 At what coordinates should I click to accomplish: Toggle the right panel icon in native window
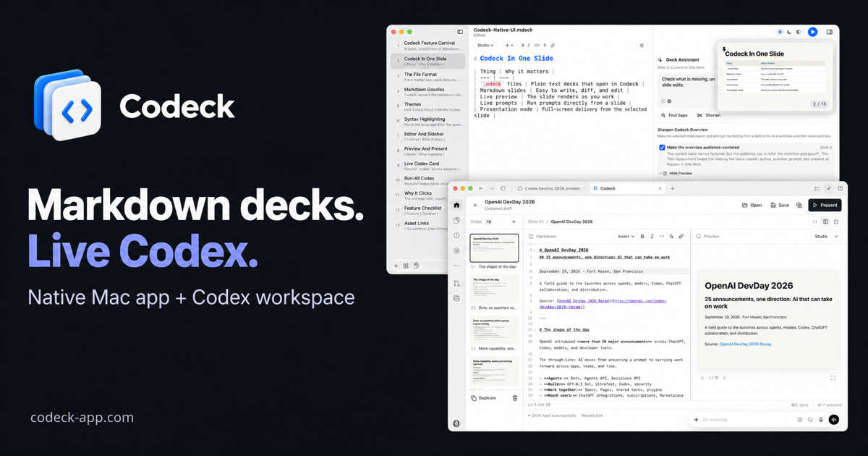830,32
